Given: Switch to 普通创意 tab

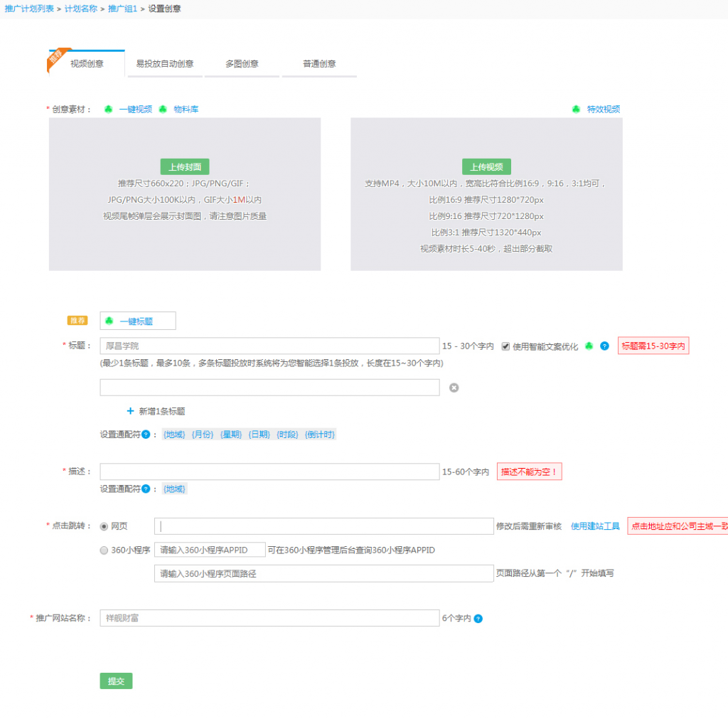Looking at the screenshot, I should click(x=319, y=63).
